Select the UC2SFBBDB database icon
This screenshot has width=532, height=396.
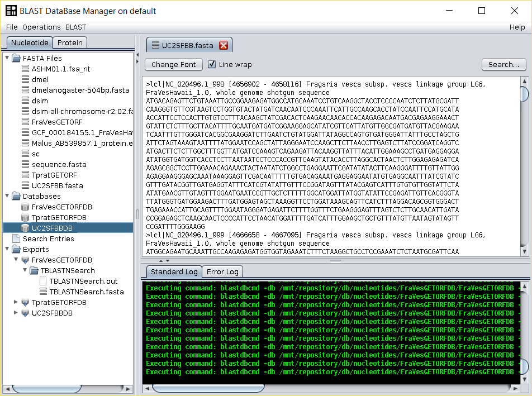click(25, 228)
